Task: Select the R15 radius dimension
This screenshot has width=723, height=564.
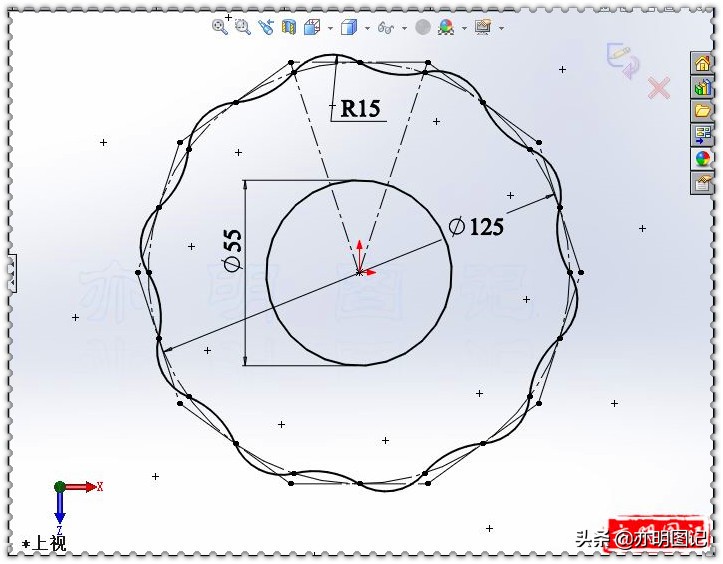Action: [x=360, y=108]
